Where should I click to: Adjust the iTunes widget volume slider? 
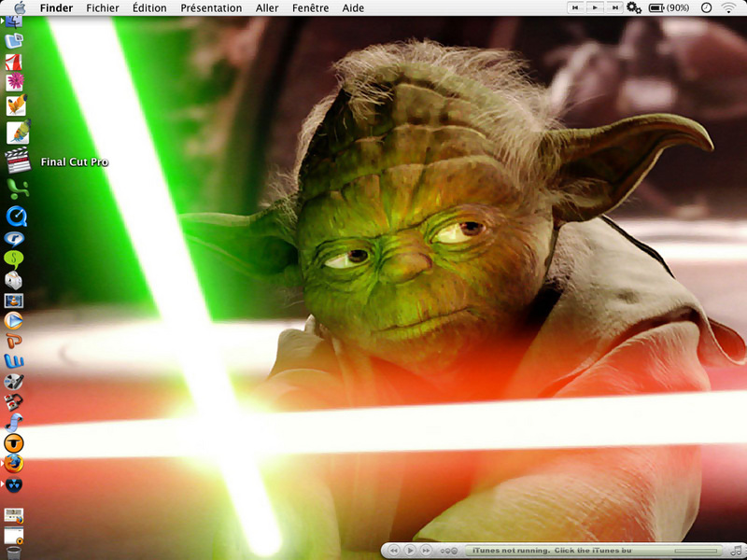click(x=696, y=551)
